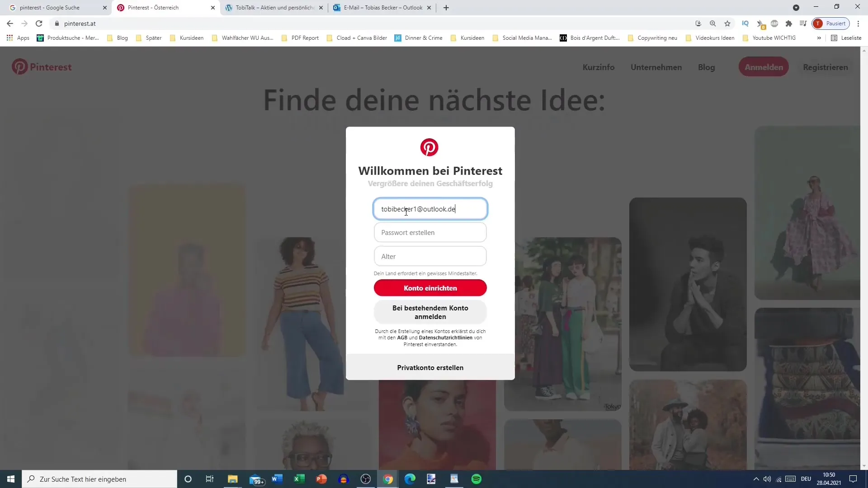Image resolution: width=868 pixels, height=488 pixels.
Task: Open the Mail app in taskbar
Action: pyautogui.click(x=256, y=479)
